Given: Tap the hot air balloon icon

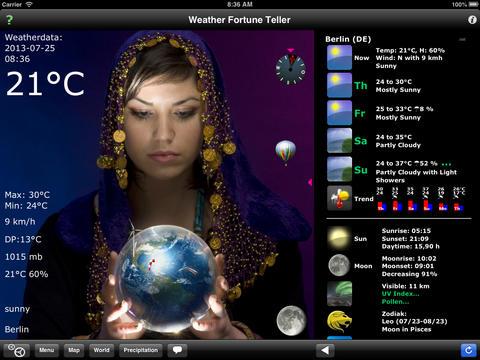Looking at the screenshot, I should point(286,153).
